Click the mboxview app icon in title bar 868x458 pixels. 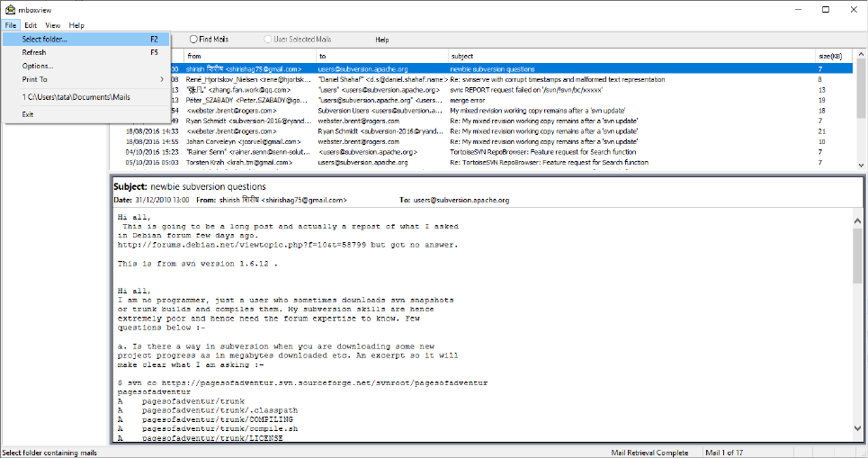coord(10,9)
